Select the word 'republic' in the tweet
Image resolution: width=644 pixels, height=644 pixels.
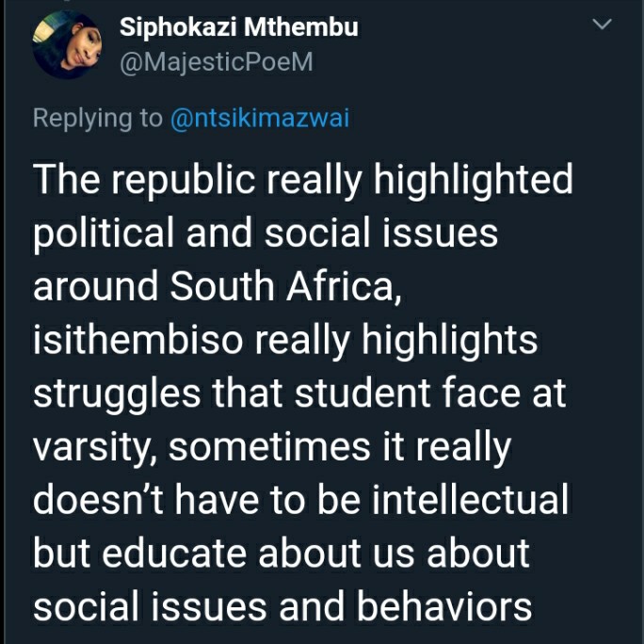pyautogui.click(x=184, y=180)
